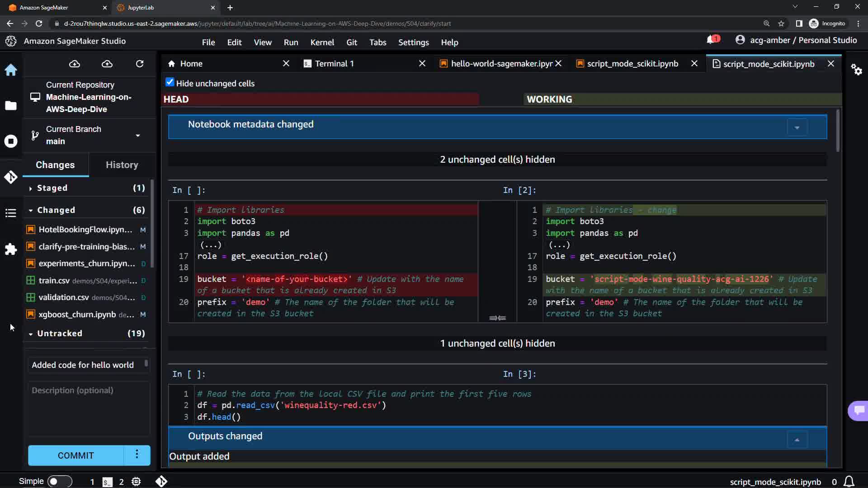
Task: Open the Extension Manager puzzle icon
Action: pos(11,249)
